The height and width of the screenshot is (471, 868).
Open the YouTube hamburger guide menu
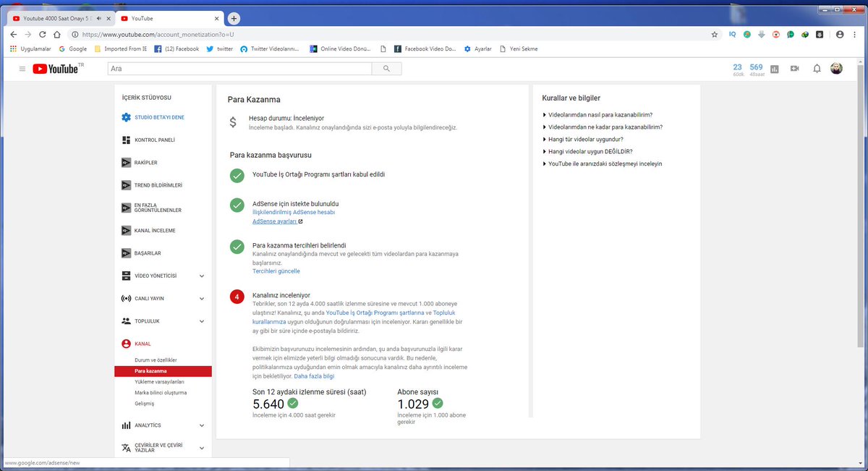[22, 69]
